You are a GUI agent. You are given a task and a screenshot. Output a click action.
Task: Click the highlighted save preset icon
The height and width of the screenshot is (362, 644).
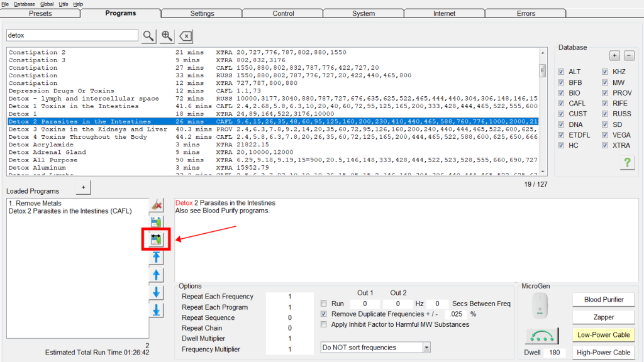[x=157, y=239]
